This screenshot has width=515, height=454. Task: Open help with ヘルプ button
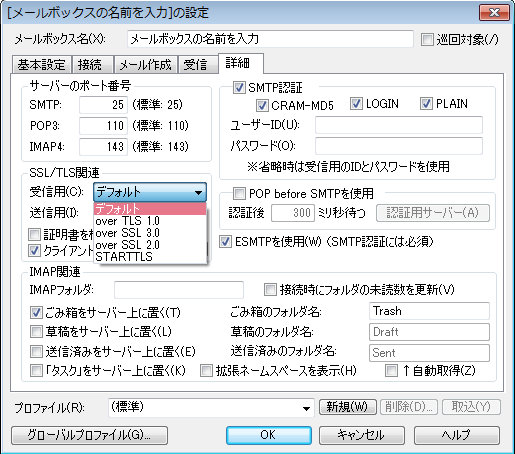point(457,435)
